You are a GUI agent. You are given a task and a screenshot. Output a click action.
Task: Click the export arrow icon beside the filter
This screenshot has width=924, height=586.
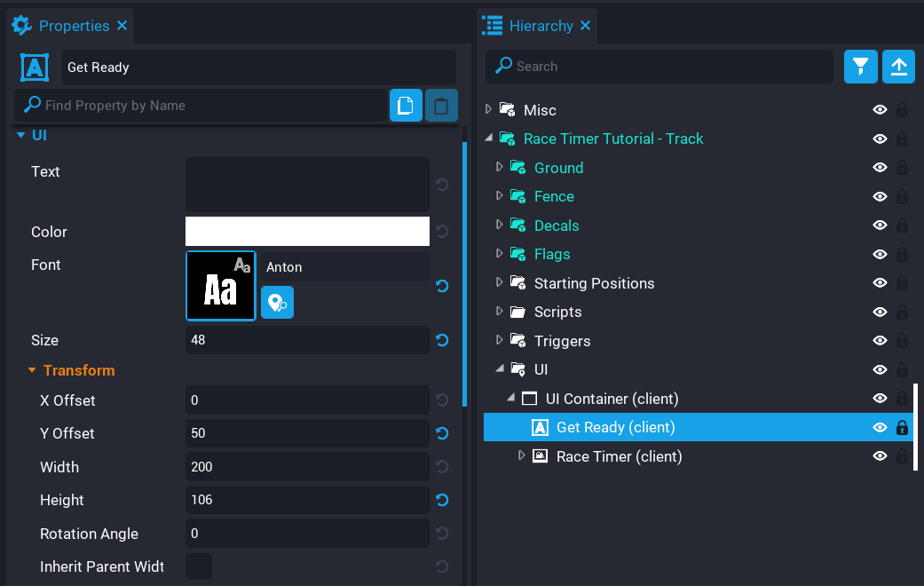tap(898, 66)
